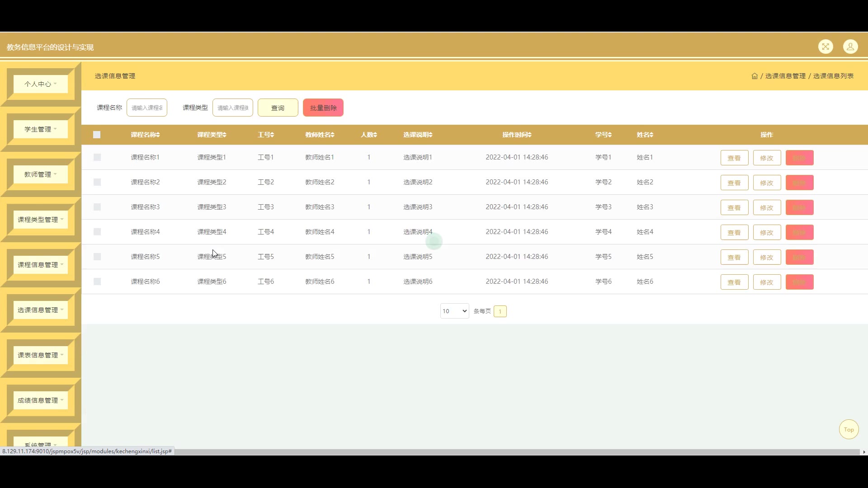Expand 课表信息管理 sidebar menu
Viewport: 868px width, 488px height.
pos(41,355)
